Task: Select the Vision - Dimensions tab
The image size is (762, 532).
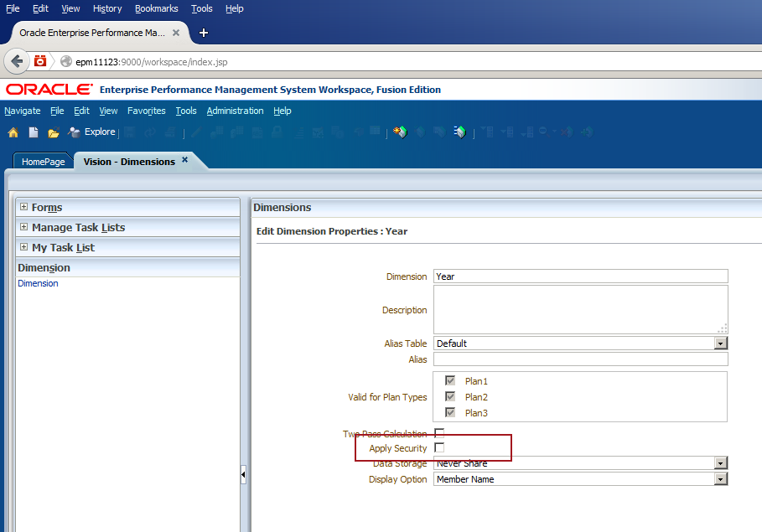Action: click(x=129, y=162)
